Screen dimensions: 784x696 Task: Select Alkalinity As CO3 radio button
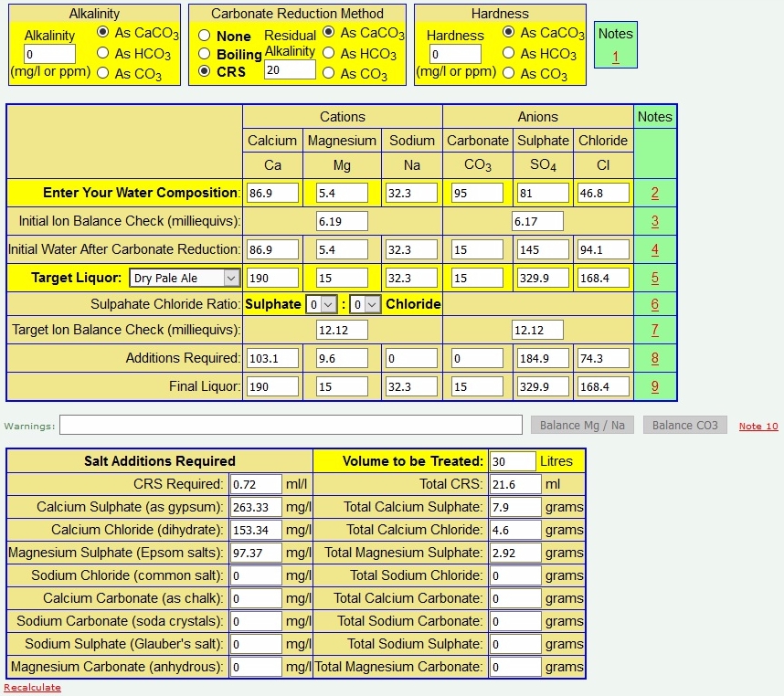103,73
